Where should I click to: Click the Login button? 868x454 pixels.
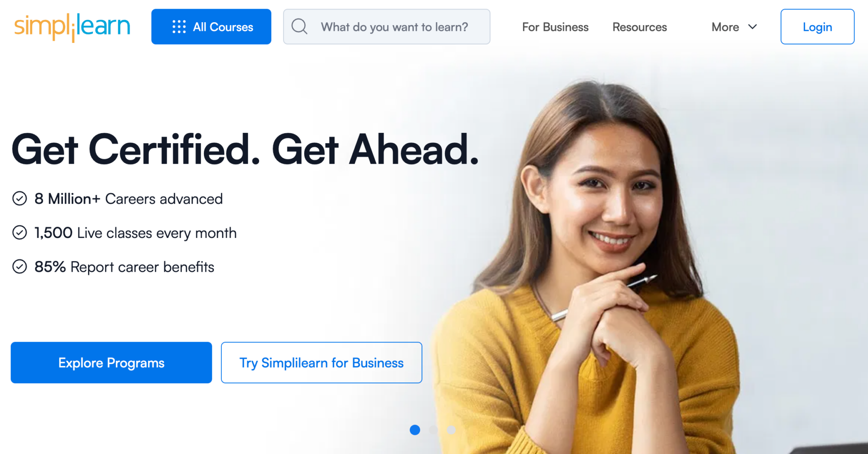817,26
